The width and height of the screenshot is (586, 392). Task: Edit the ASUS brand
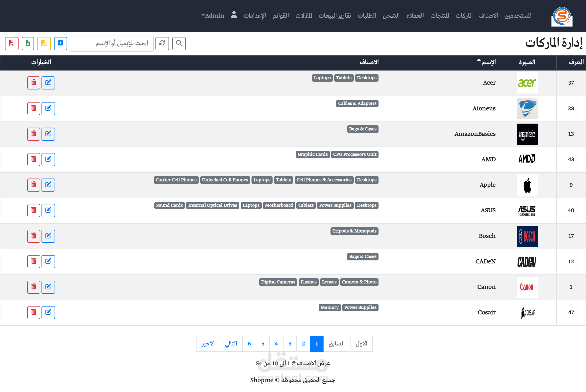click(48, 211)
